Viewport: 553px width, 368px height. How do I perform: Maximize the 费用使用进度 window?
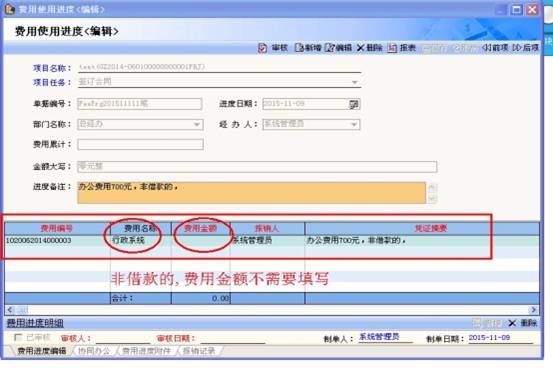tap(517, 10)
